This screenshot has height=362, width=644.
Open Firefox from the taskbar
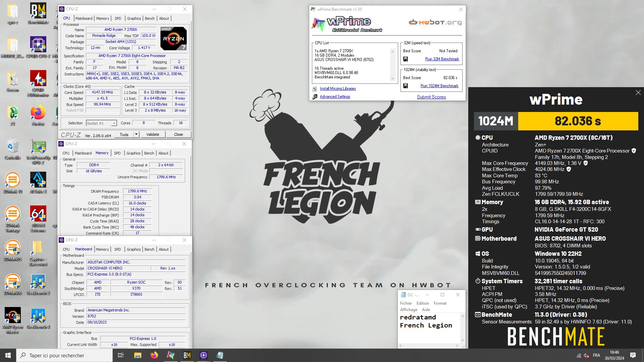[x=154, y=355]
